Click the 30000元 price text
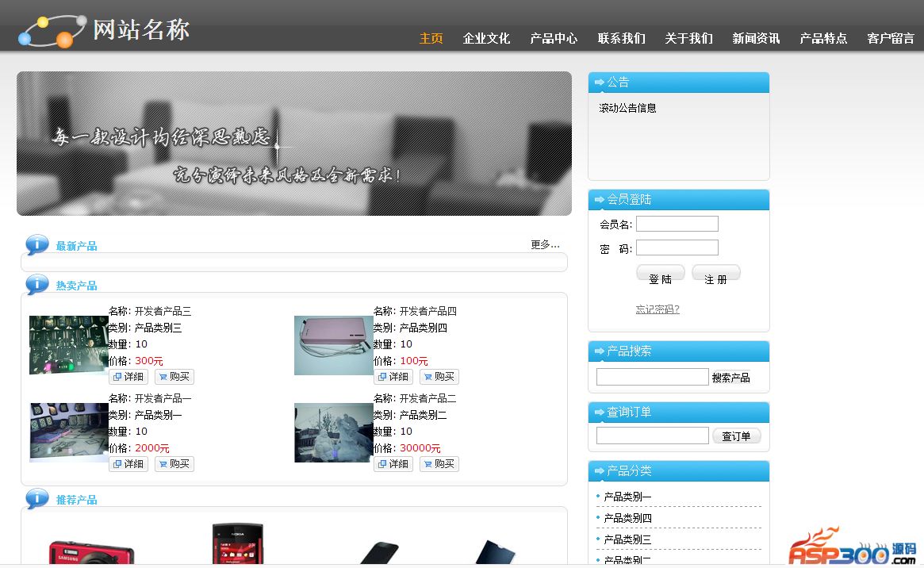Screen dimensions: 924x568 point(420,447)
